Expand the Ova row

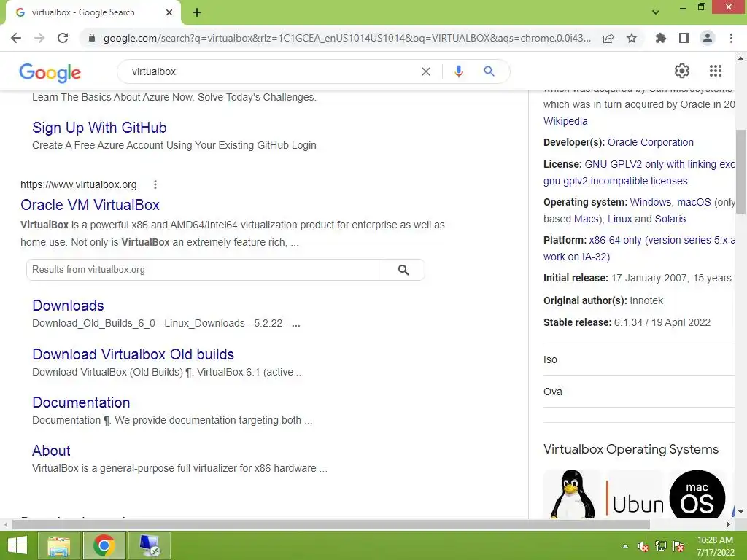tap(639, 392)
